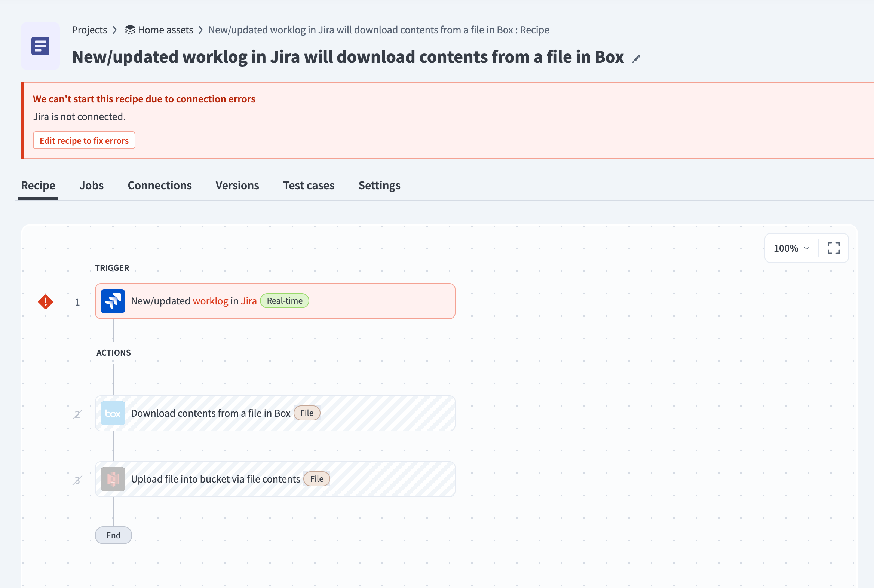The width and height of the screenshot is (874, 588).
Task: Click the TRIGGER section label
Action: (112, 268)
